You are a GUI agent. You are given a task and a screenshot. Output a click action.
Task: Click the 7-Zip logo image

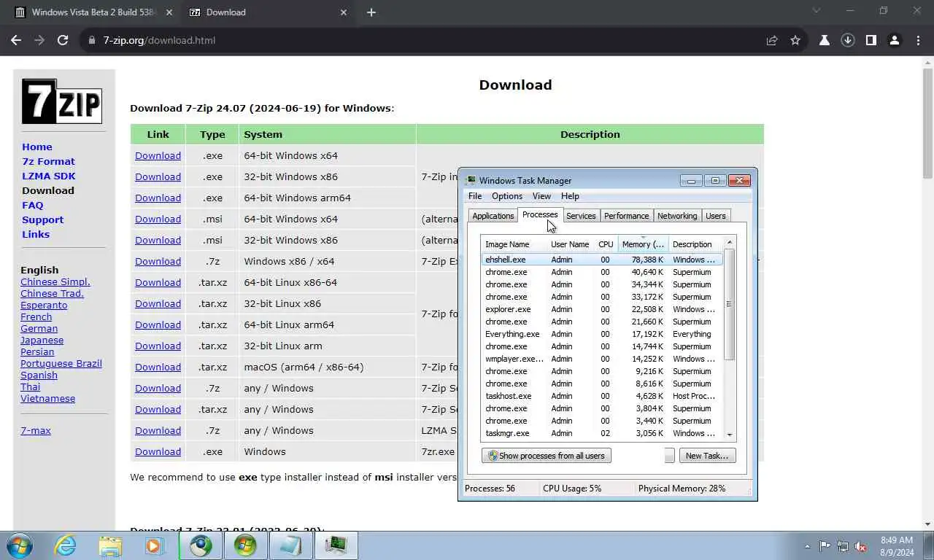(x=61, y=101)
